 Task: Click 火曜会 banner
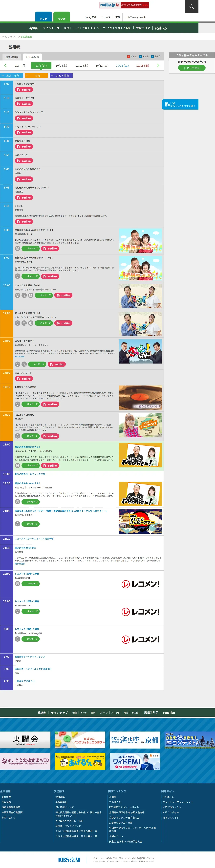click(x=25, y=740)
